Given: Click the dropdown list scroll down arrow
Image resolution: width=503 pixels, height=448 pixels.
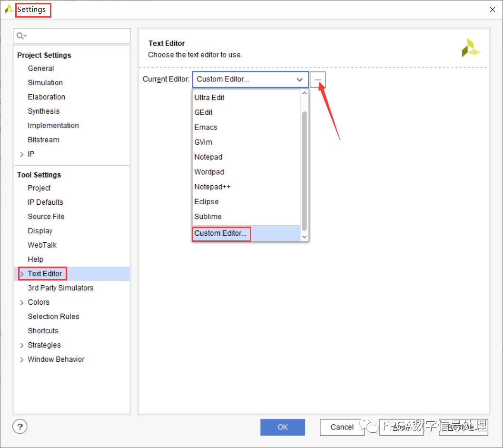Looking at the screenshot, I should [x=305, y=237].
